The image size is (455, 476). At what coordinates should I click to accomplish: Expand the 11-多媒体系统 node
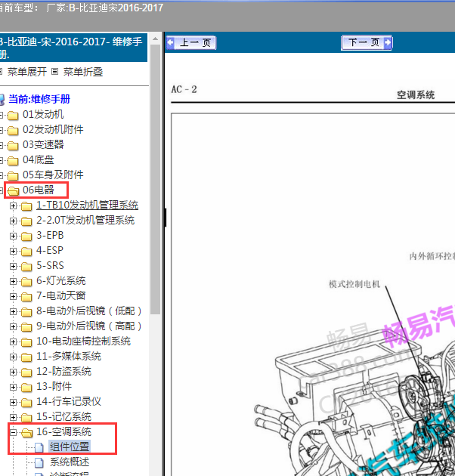click(13, 357)
